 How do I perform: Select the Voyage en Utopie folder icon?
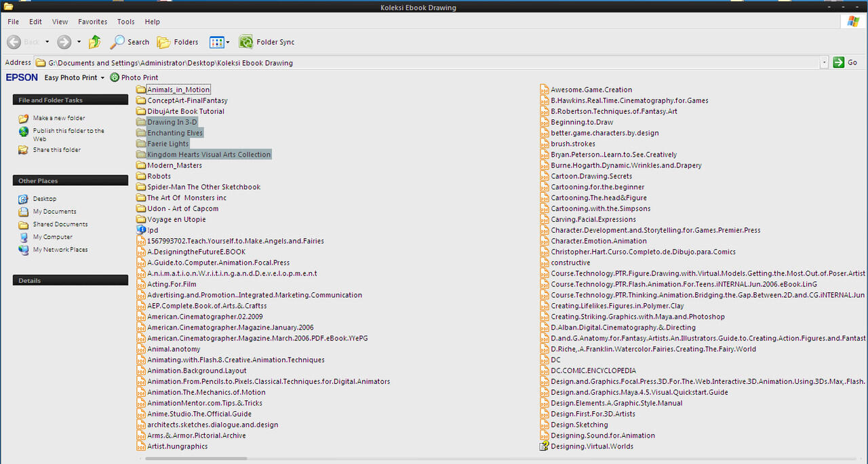click(x=141, y=220)
